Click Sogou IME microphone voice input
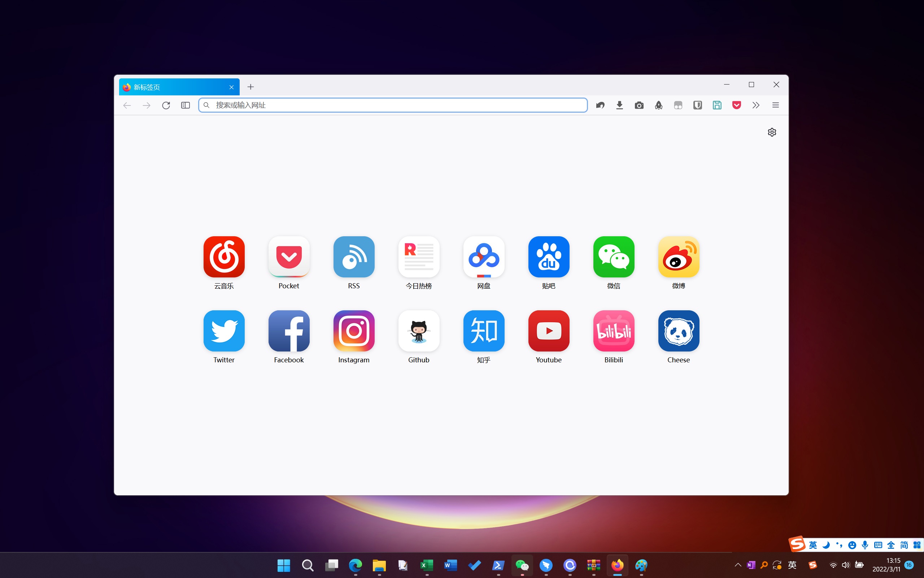The width and height of the screenshot is (924, 578). click(x=865, y=545)
